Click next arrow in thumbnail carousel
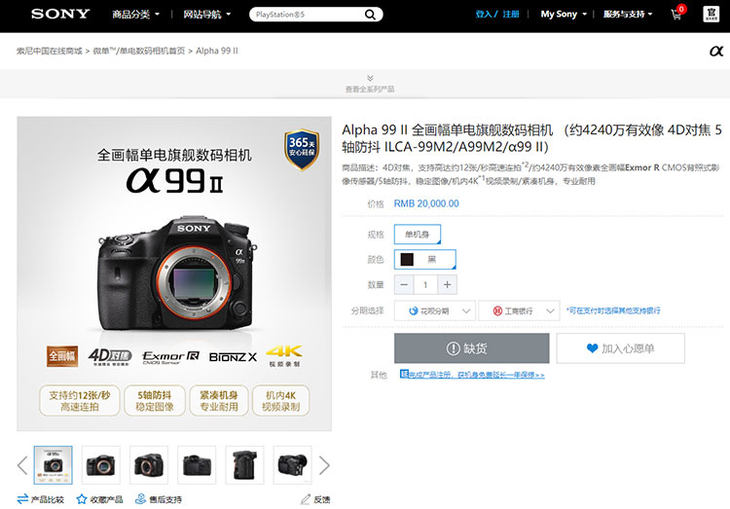Image resolution: width=730 pixels, height=509 pixels. pyautogui.click(x=323, y=465)
